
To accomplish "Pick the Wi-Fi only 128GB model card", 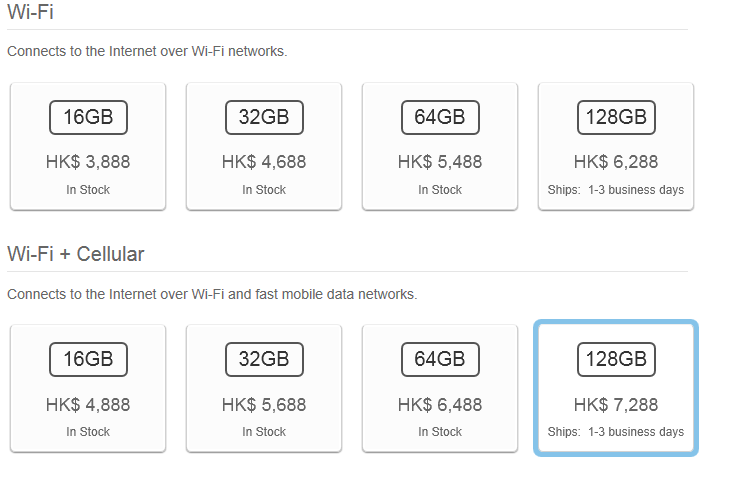I will point(616,146).
